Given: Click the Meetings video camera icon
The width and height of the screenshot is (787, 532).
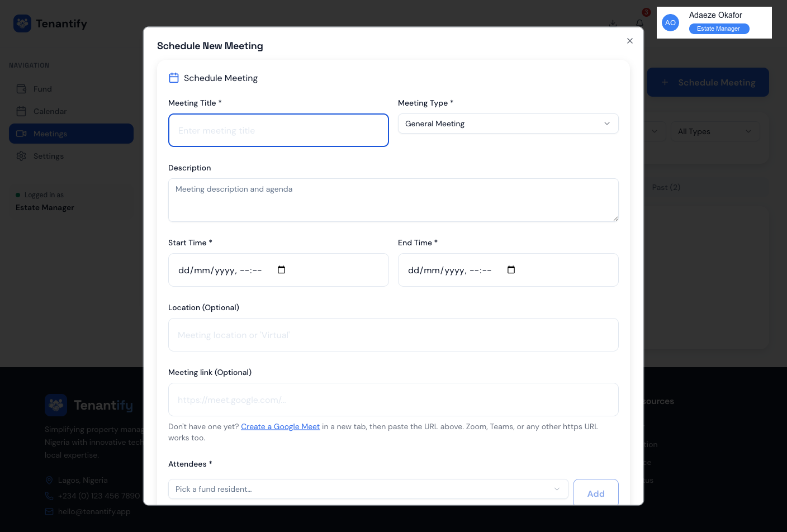Looking at the screenshot, I should (21, 134).
